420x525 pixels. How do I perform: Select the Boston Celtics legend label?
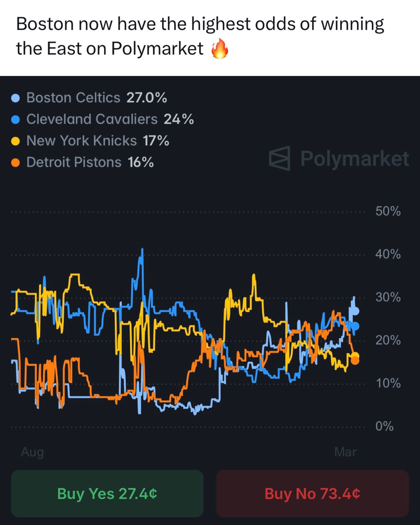tap(73, 98)
